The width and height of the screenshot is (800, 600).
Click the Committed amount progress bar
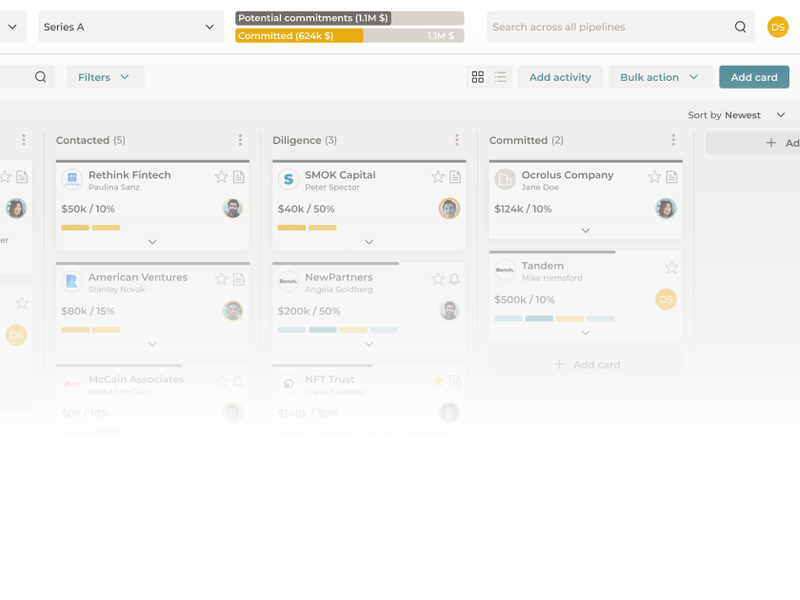pos(300,36)
